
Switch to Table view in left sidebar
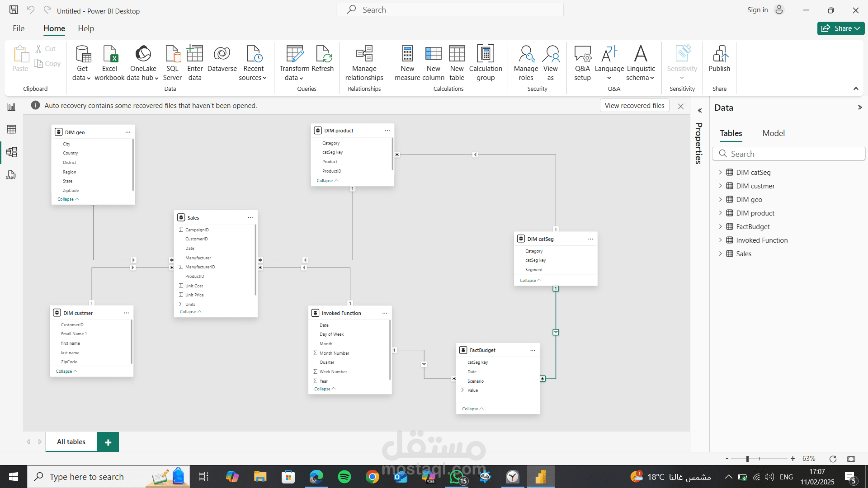point(11,129)
